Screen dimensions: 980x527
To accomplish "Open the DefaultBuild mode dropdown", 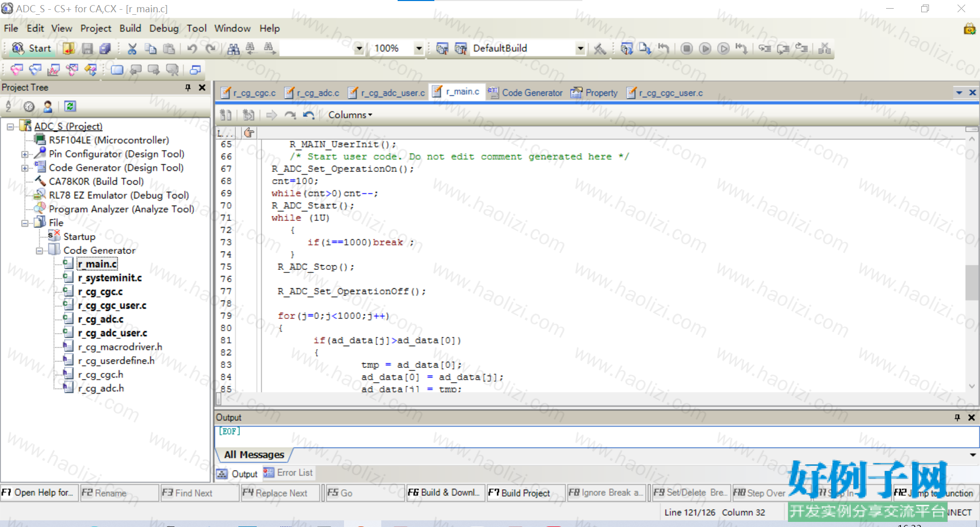I will [580, 48].
